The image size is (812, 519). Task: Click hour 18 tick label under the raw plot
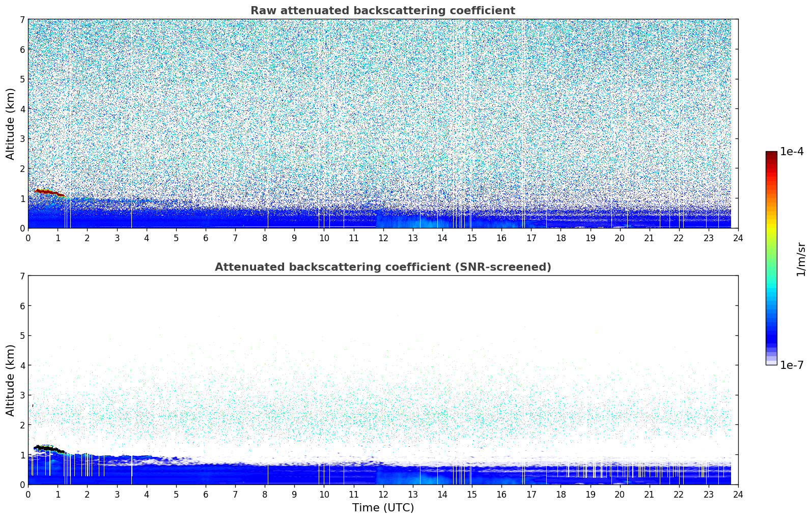(561, 238)
